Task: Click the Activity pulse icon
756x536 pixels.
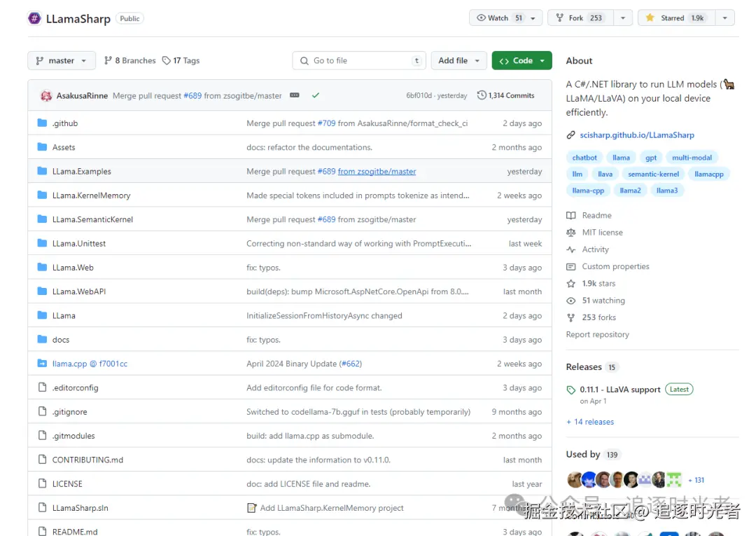Action: point(571,249)
